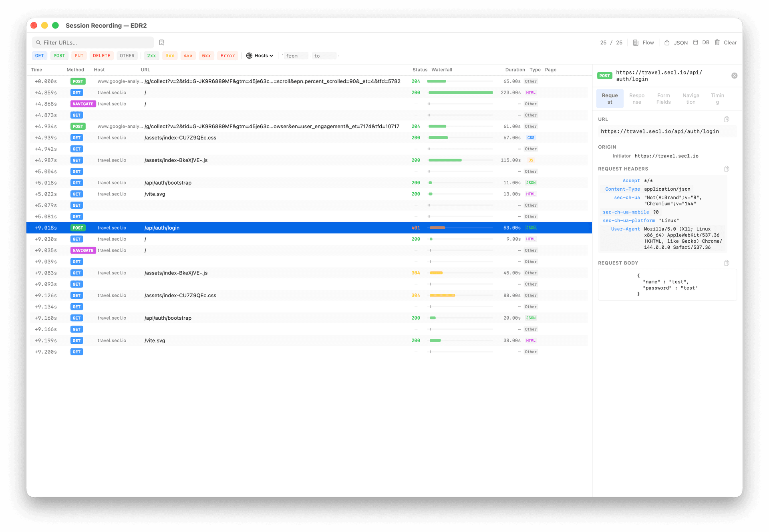
Task: Switch to the Form Fields tab
Action: 663,99
